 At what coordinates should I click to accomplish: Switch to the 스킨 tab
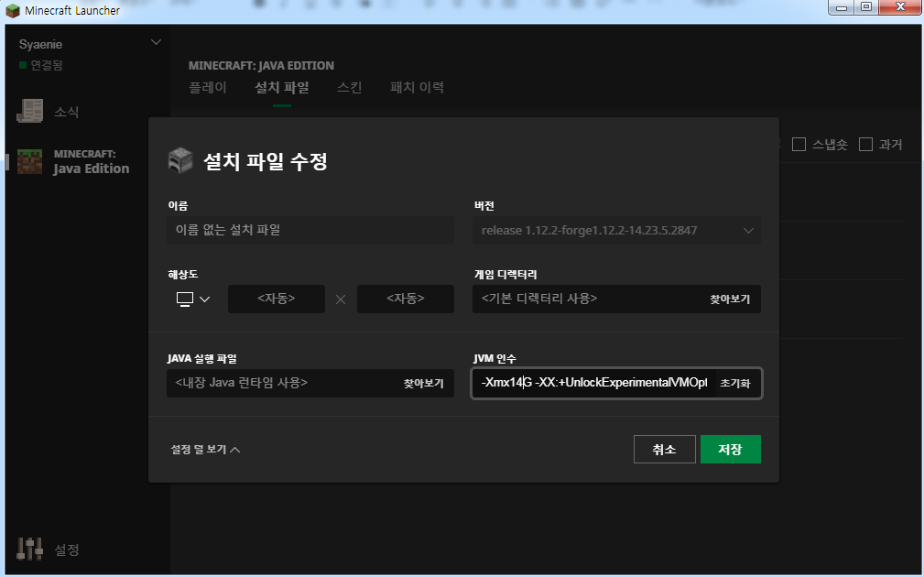tap(350, 87)
